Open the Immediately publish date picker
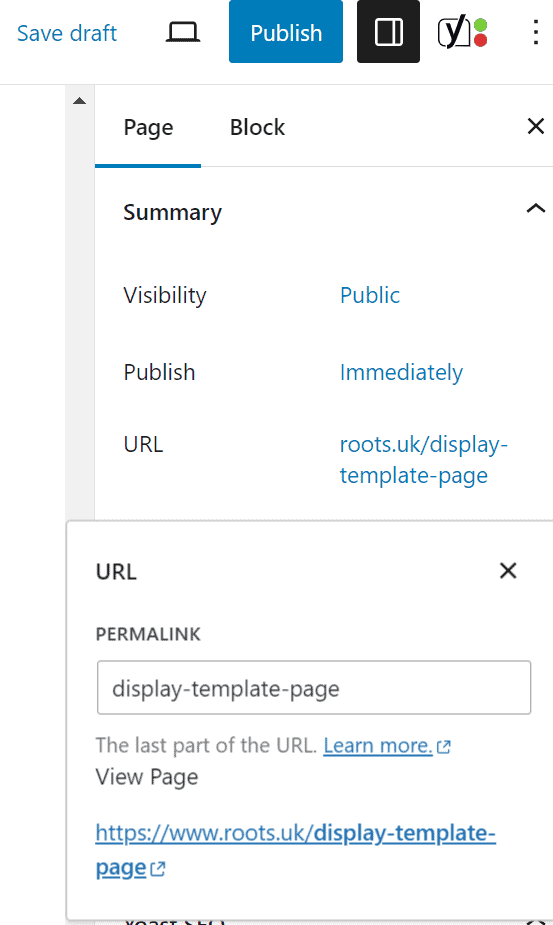 401,372
